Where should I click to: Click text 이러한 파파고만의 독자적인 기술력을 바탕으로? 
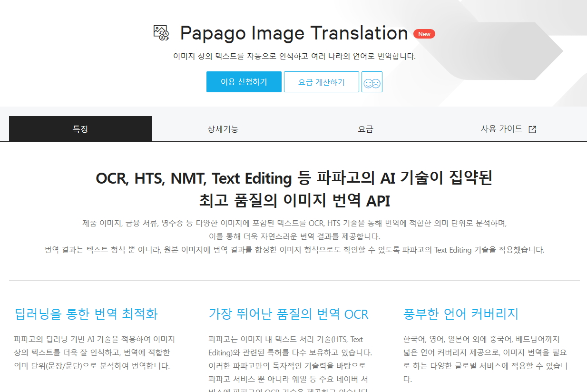point(287,366)
